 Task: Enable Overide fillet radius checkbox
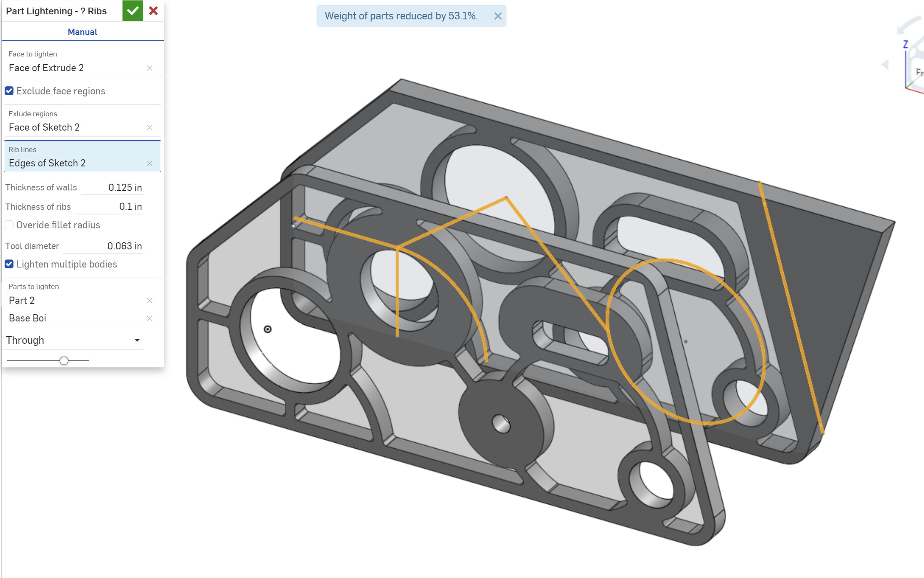pos(9,225)
